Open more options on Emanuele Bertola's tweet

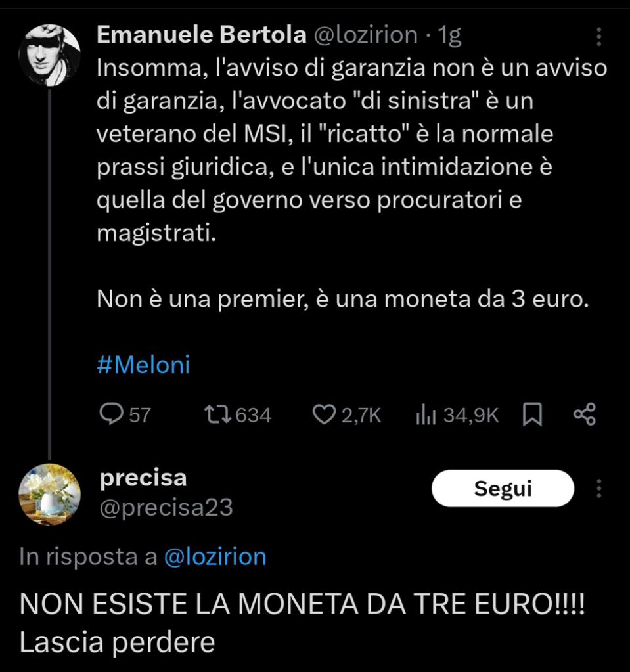598,36
